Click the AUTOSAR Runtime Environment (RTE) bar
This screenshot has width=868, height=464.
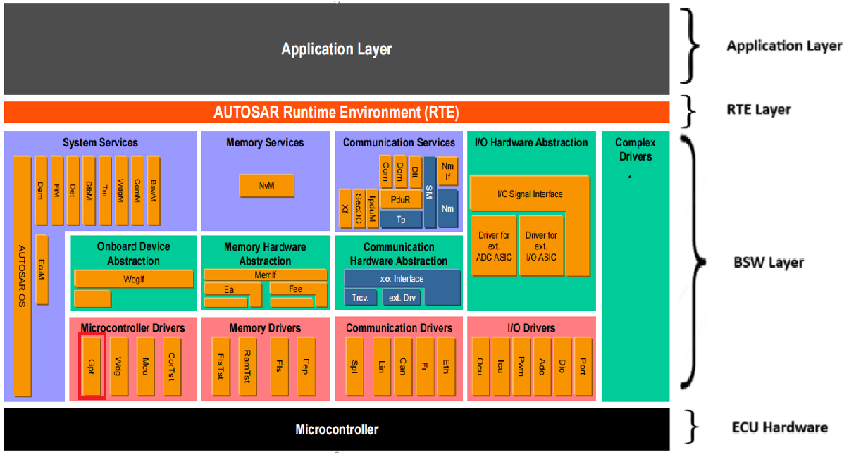coord(336,112)
